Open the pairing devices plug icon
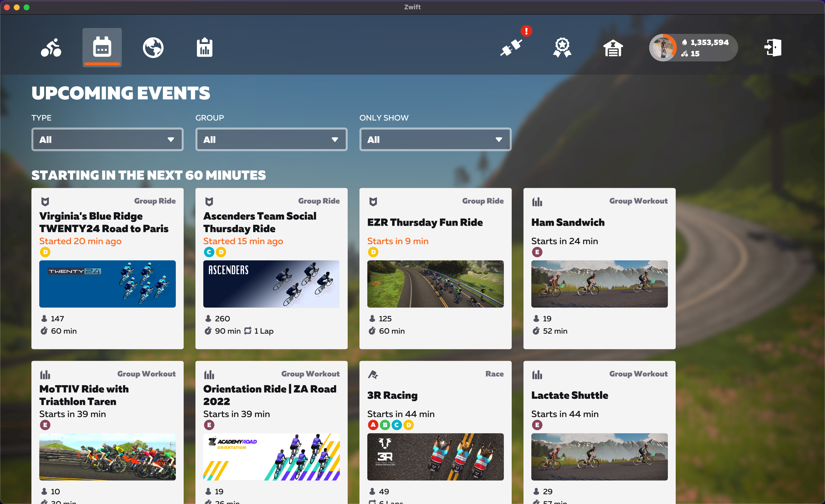Viewport: 825px width, 504px height. pos(511,48)
